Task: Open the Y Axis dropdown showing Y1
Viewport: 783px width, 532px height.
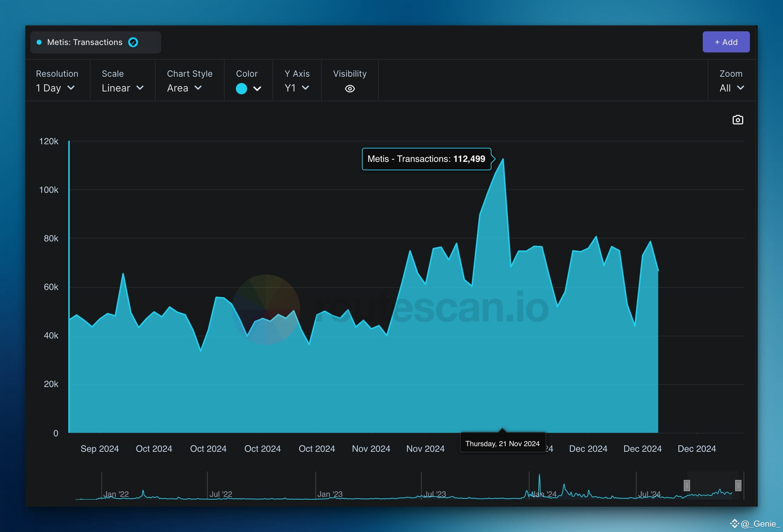Action: [296, 88]
